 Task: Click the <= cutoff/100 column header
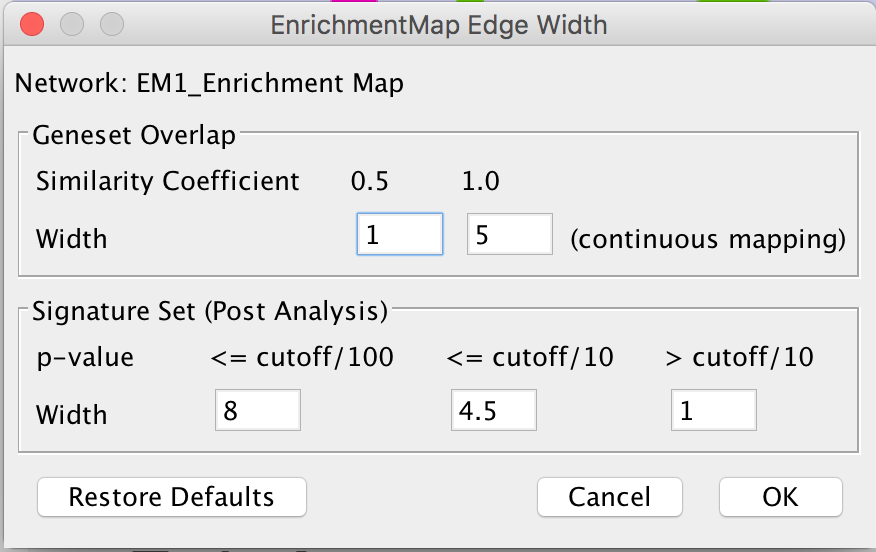point(302,358)
